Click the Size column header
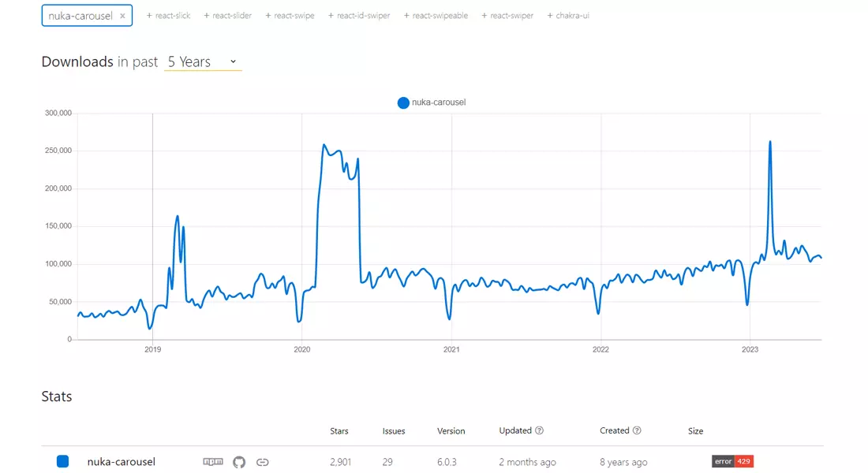Image resolution: width=868 pixels, height=473 pixels. 696,431
